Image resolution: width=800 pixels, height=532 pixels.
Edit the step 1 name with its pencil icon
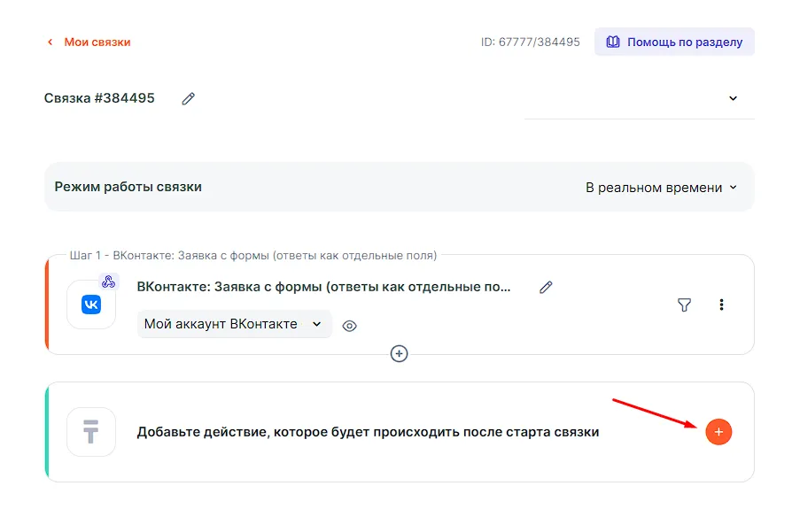(546, 287)
